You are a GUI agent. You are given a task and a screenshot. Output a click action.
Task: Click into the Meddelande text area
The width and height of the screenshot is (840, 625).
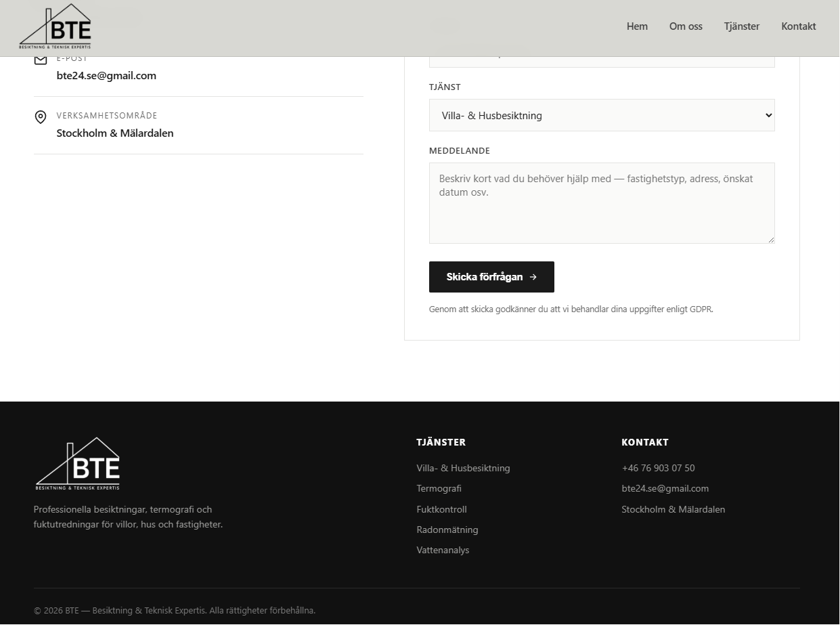(x=602, y=203)
